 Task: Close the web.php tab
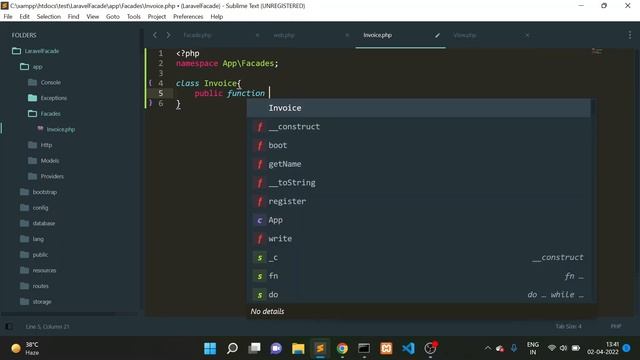347,36
